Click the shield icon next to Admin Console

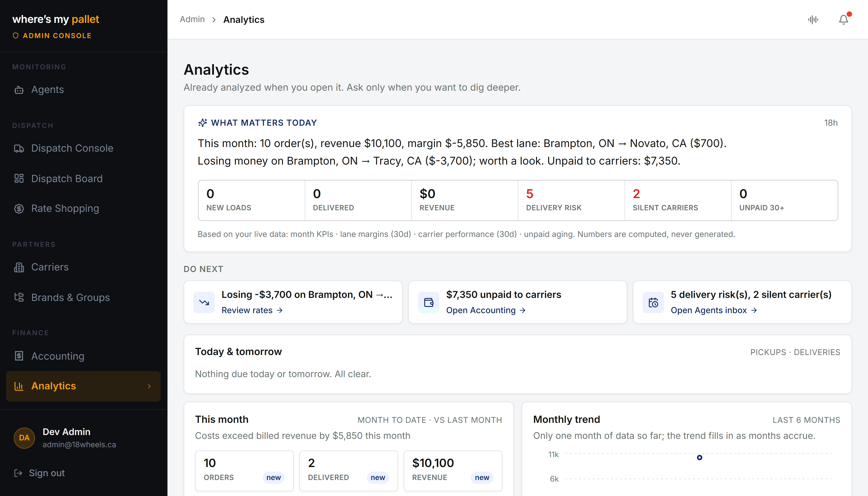pos(16,36)
